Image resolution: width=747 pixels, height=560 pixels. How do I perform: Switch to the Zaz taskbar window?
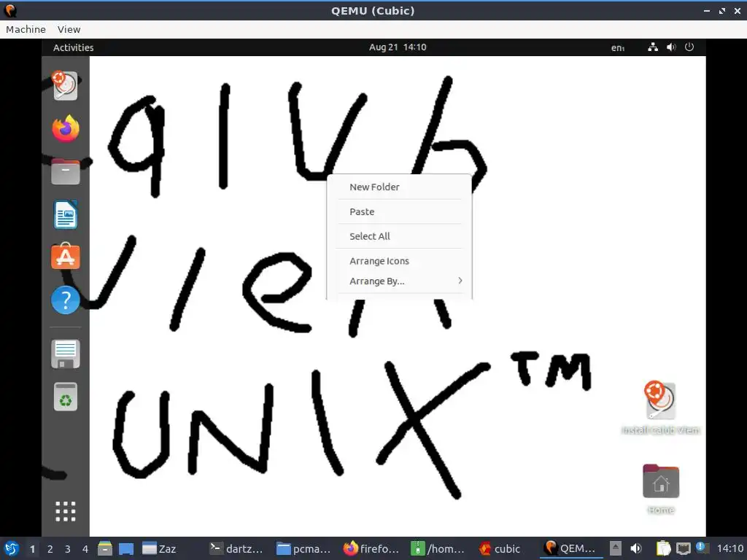[x=160, y=548]
